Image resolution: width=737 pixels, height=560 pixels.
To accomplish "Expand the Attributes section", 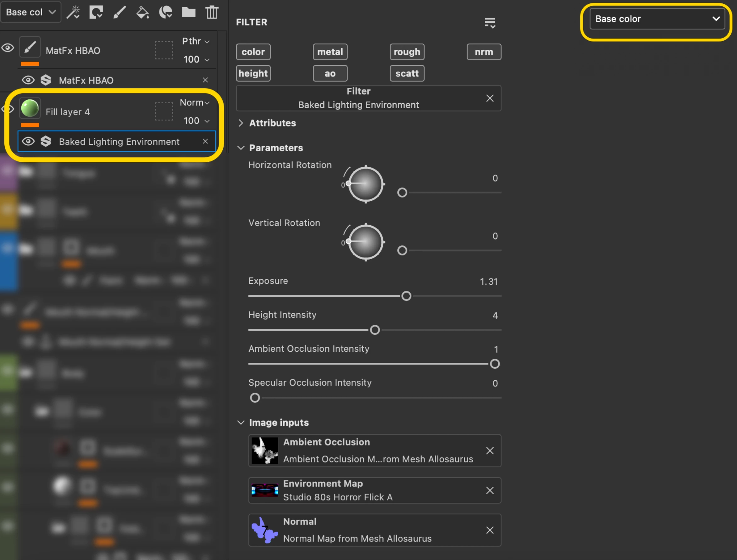I will pos(241,123).
